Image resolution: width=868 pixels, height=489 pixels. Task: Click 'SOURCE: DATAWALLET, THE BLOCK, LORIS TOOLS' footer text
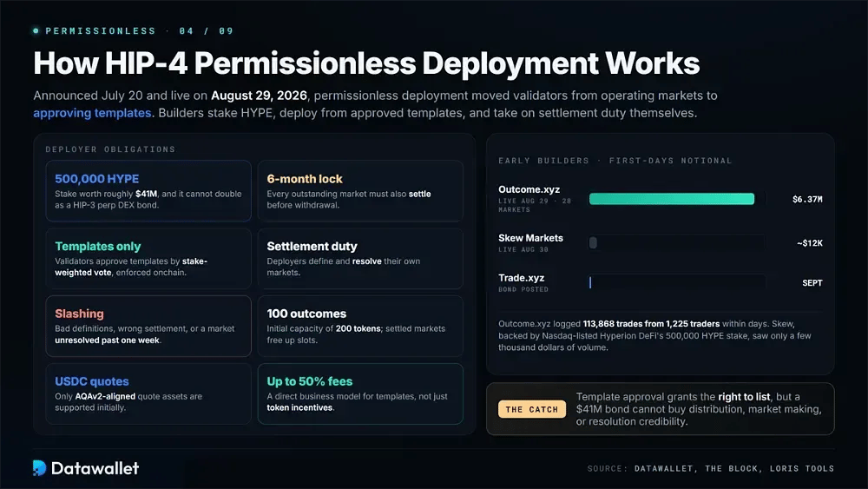[x=710, y=468]
